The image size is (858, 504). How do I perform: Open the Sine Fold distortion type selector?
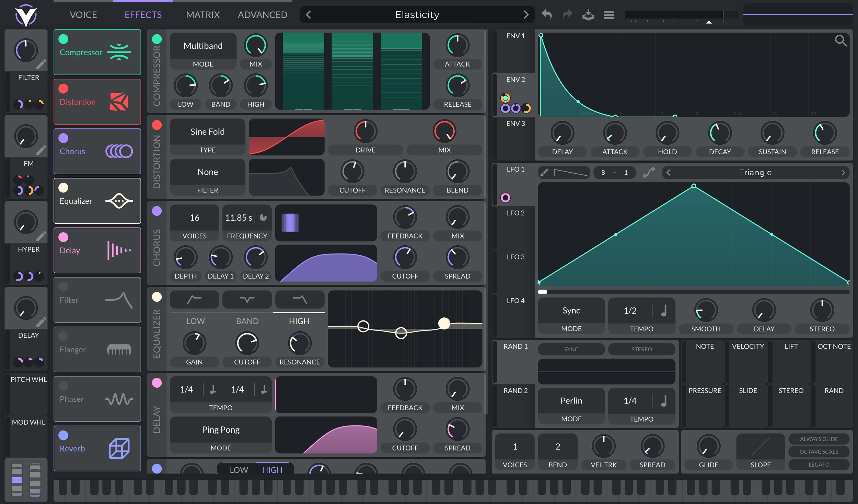(x=207, y=132)
